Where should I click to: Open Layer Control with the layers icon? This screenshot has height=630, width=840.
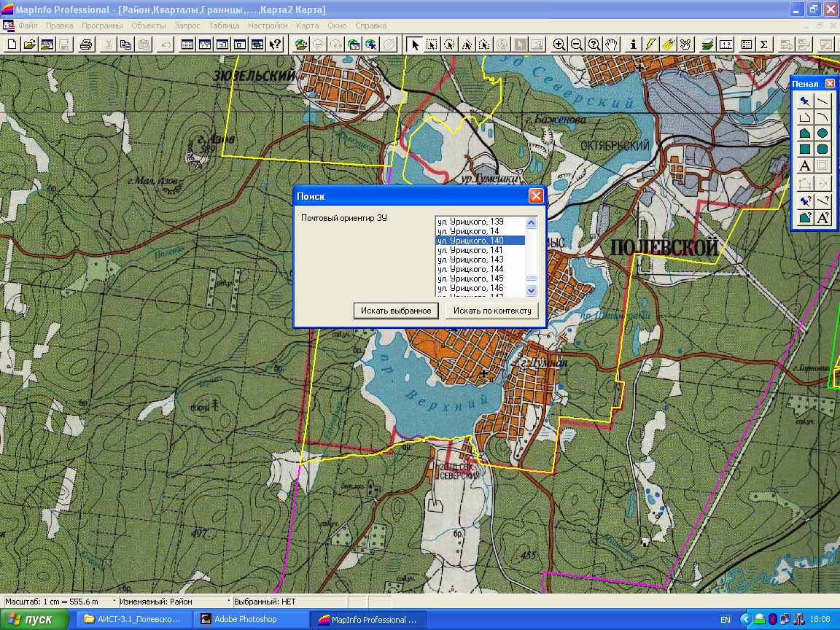(708, 44)
